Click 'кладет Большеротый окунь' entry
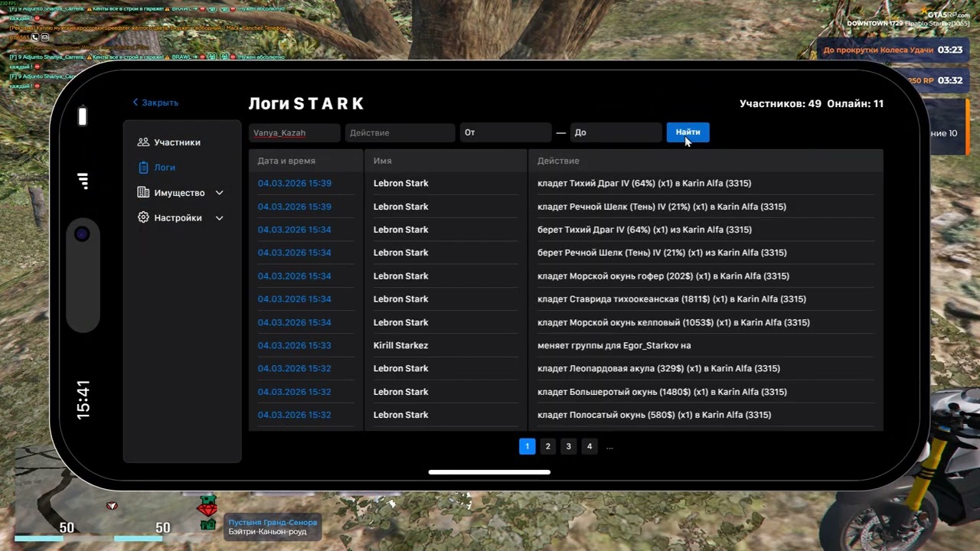Image resolution: width=980 pixels, height=551 pixels. pos(661,392)
